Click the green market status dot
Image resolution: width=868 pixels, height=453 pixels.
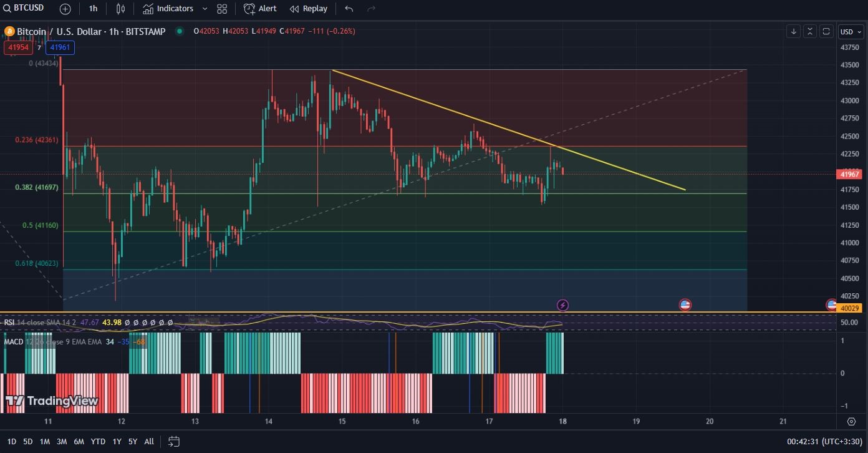coord(180,31)
